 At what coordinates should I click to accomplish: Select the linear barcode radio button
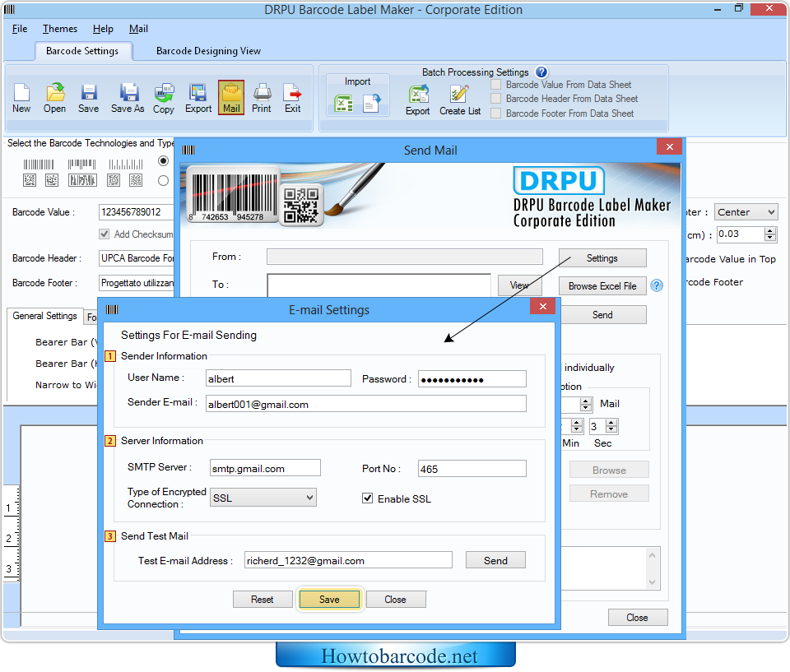(x=163, y=160)
